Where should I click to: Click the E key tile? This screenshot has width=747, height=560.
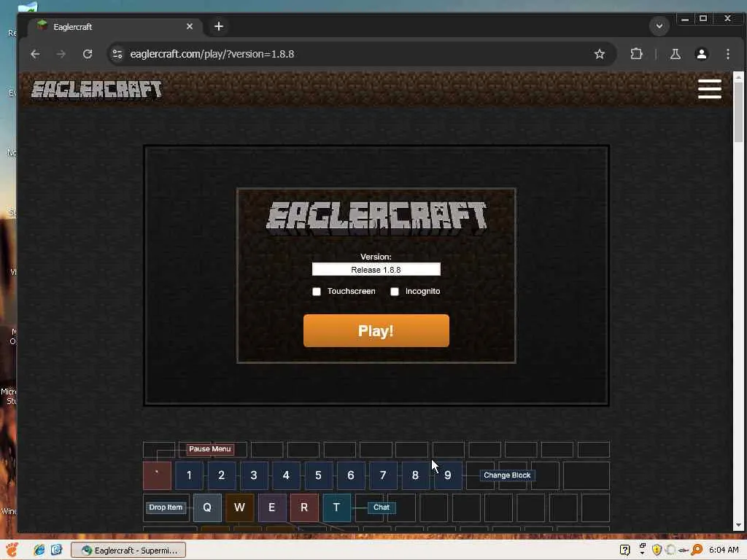coord(272,507)
